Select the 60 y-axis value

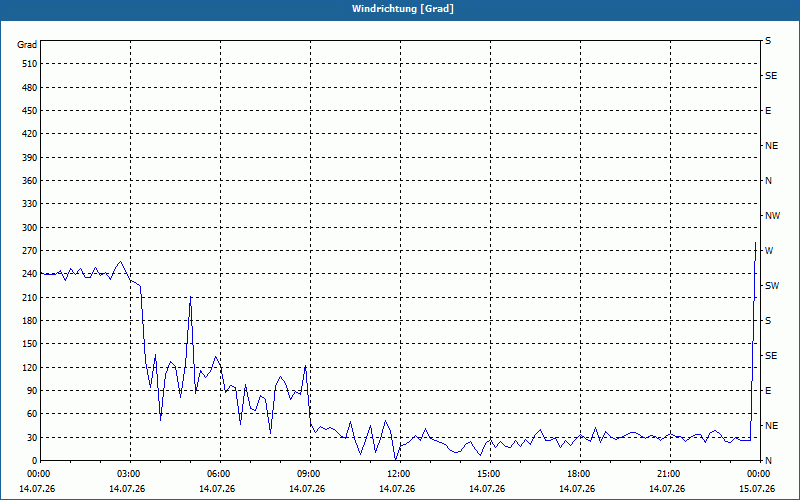click(32, 414)
